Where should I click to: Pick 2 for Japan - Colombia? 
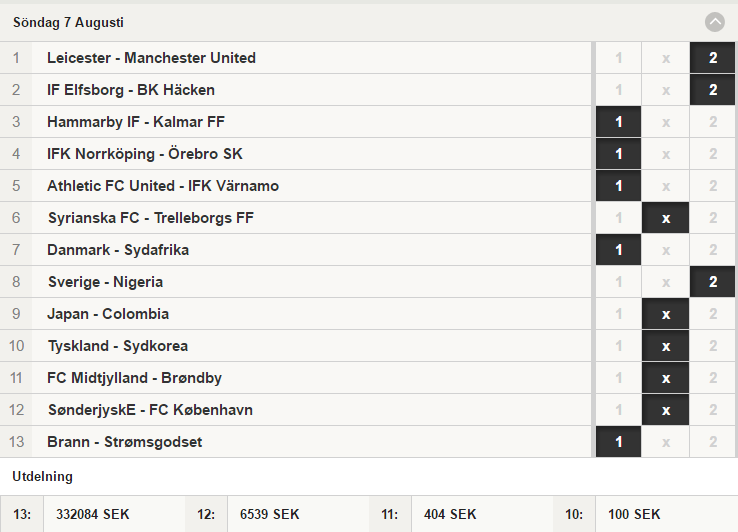coord(713,314)
